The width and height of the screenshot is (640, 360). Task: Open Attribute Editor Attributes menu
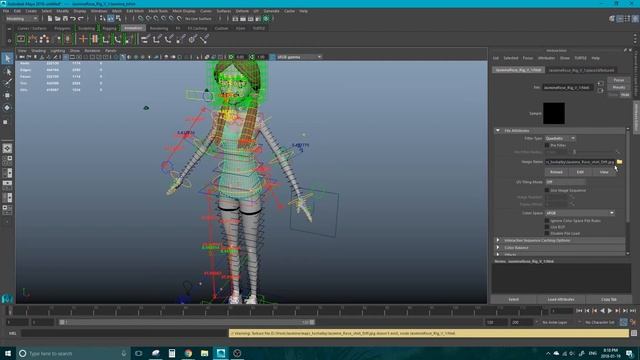click(x=546, y=58)
